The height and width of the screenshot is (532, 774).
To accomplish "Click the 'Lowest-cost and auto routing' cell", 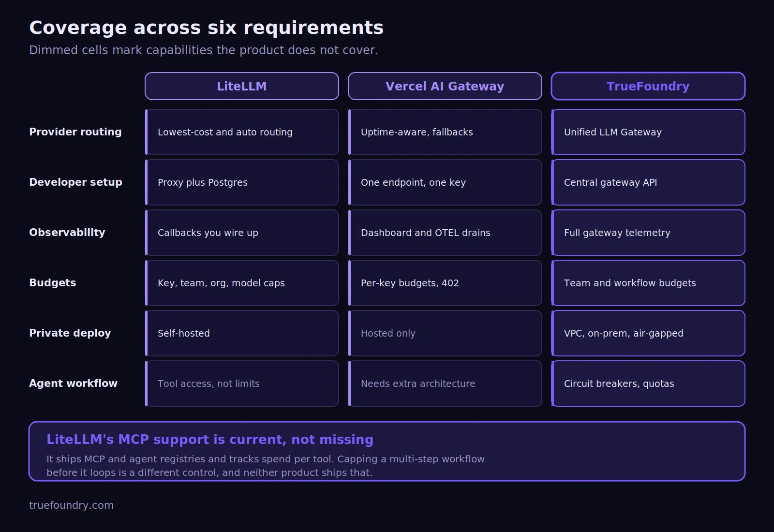I will [x=242, y=132].
